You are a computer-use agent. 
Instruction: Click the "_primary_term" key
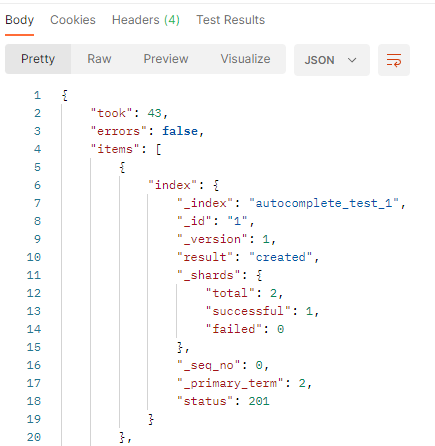tap(230, 383)
